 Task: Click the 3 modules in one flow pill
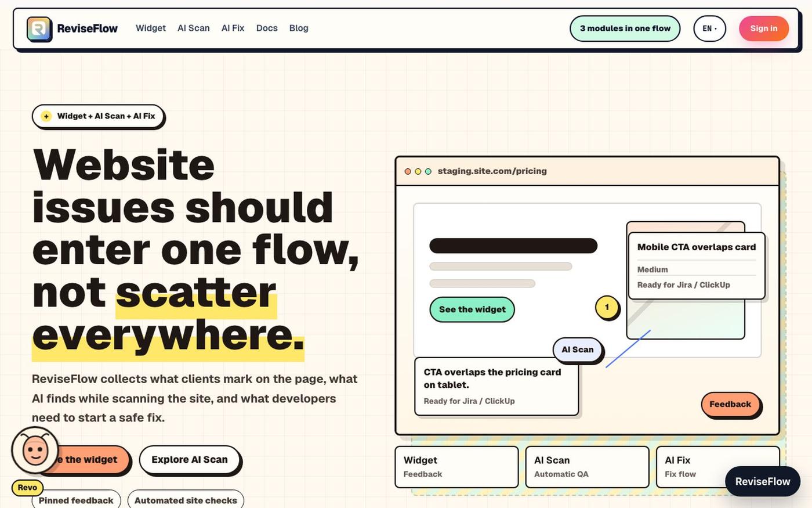coord(625,28)
